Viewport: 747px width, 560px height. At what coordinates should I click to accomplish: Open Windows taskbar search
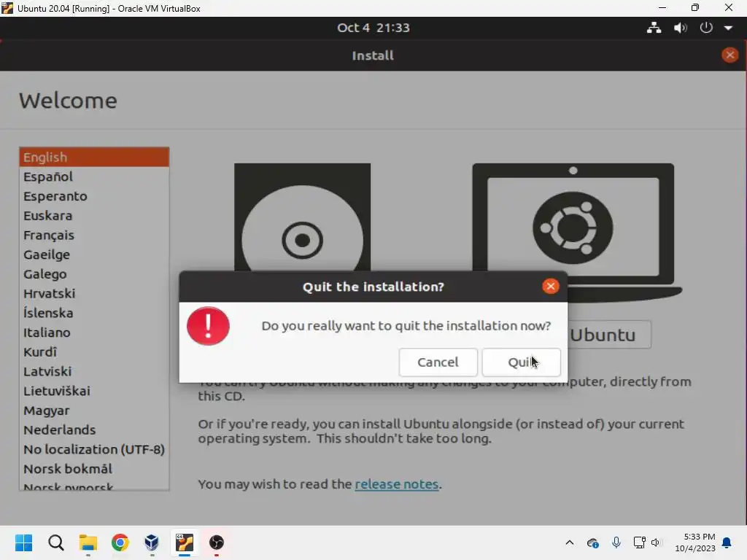(55, 542)
